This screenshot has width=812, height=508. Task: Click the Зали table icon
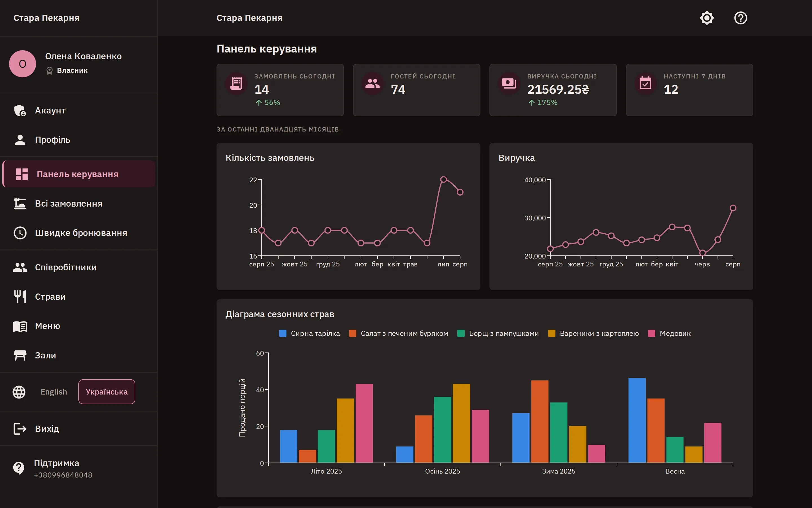20,356
